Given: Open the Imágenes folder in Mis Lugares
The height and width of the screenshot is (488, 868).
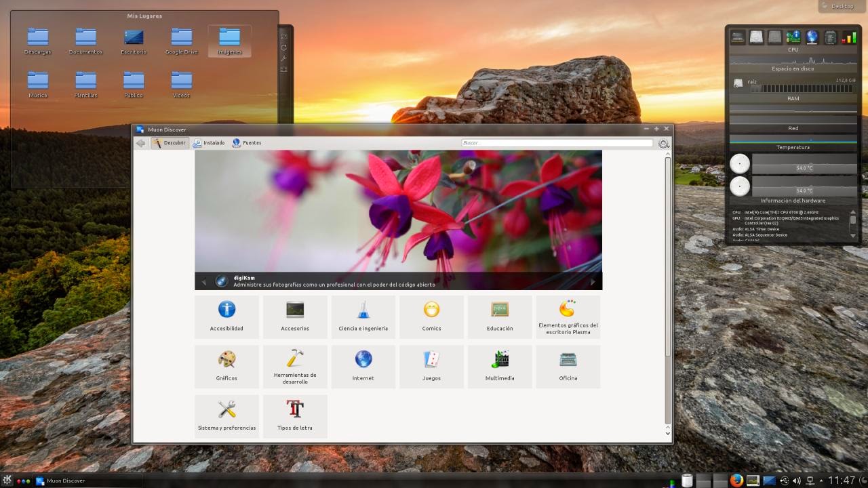Looking at the screenshot, I should point(229,39).
